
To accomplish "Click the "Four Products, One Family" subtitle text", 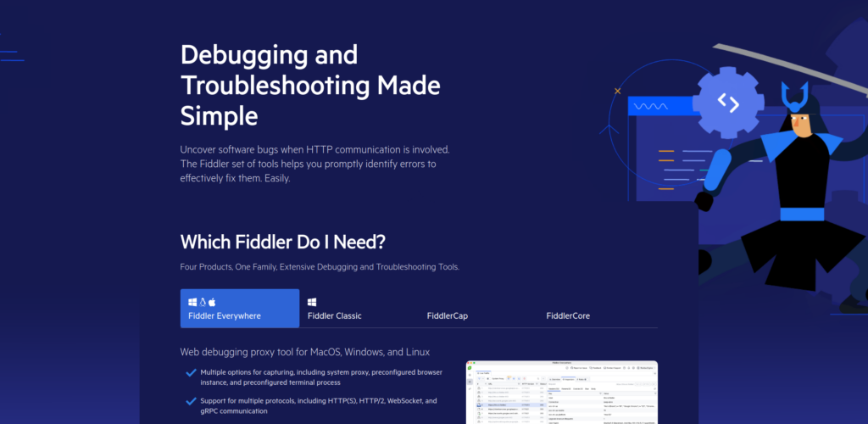I will point(320,267).
